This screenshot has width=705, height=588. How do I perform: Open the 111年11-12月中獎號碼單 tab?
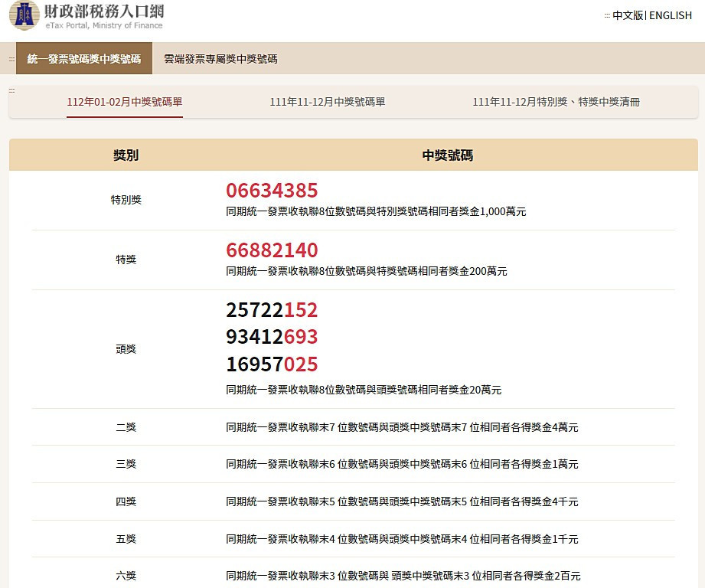(x=328, y=102)
